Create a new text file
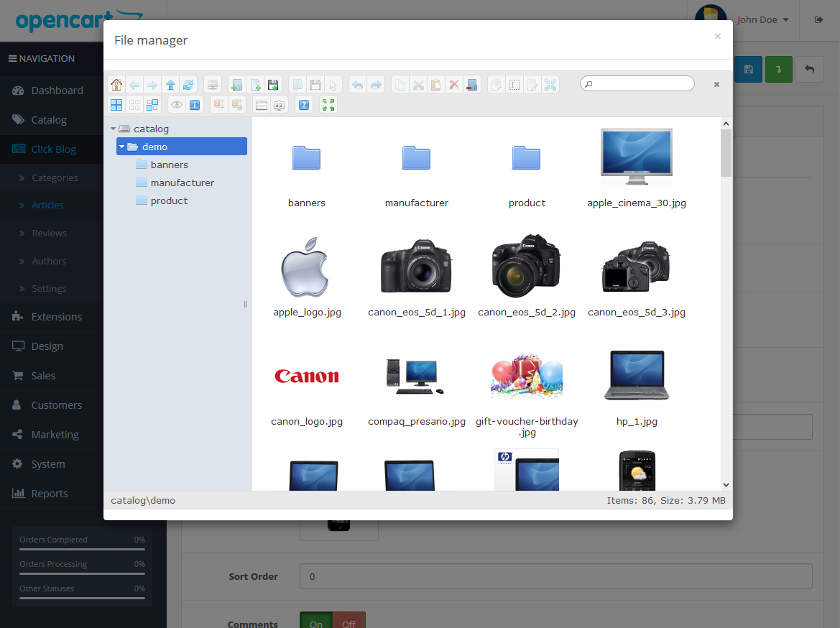This screenshot has height=628, width=840. pos(256,85)
